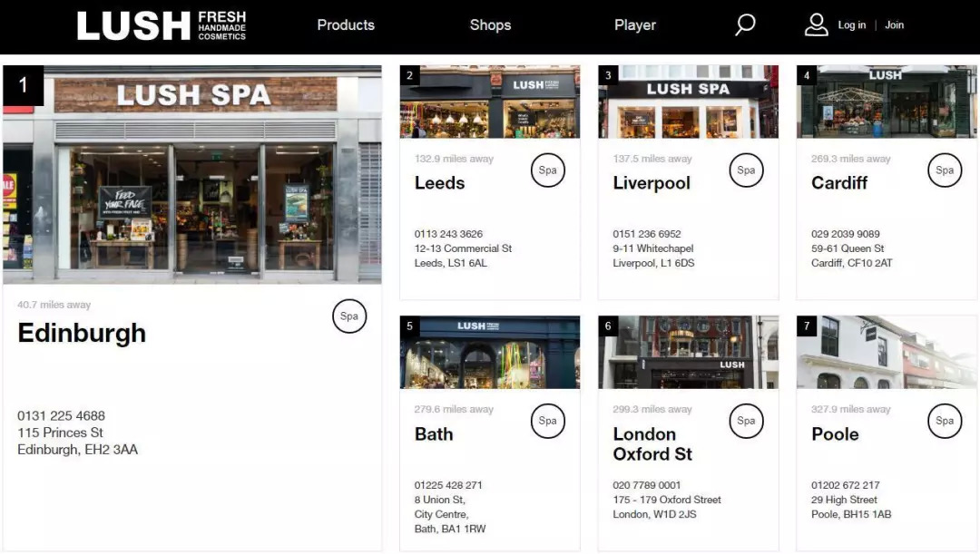
Task: Click the Liverpool Lush Spa storefront photo
Action: (688, 102)
